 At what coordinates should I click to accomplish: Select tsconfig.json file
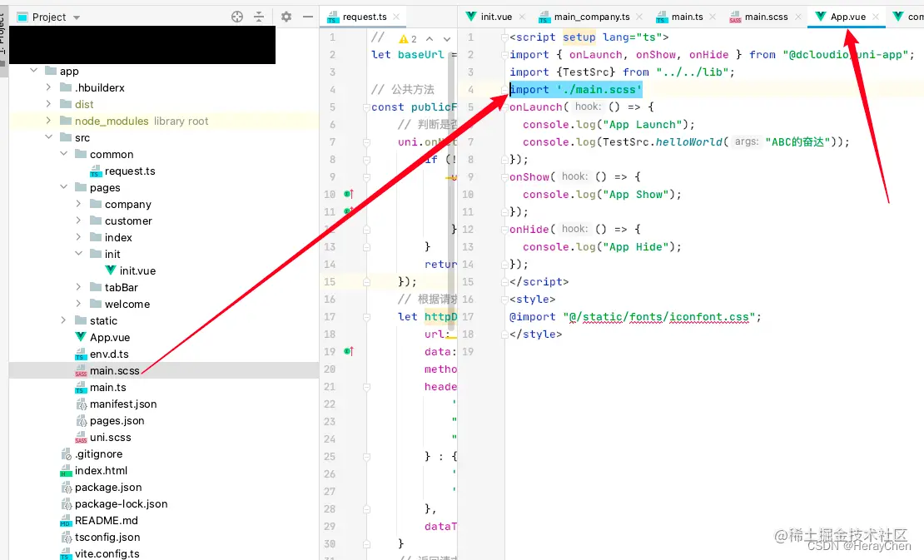tap(107, 537)
